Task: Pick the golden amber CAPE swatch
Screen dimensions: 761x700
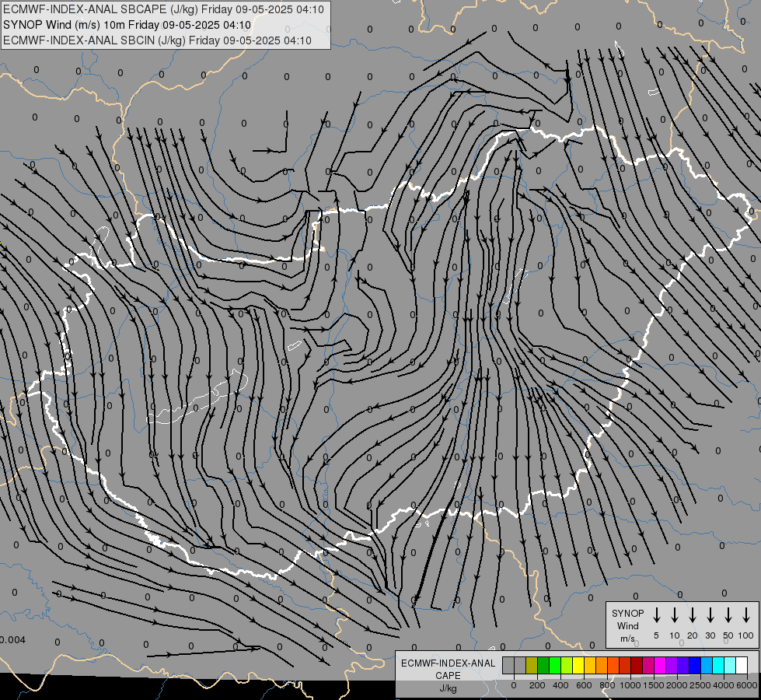Action: [590, 665]
